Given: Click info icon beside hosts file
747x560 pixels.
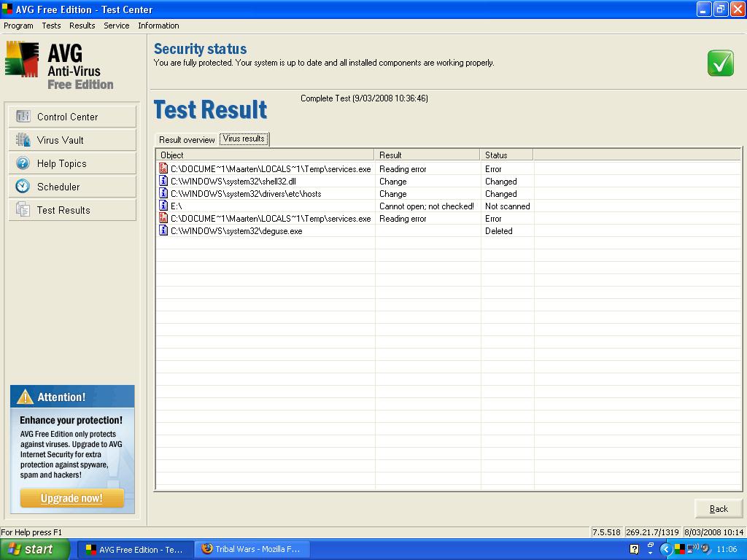Looking at the screenshot, I should point(163,193).
